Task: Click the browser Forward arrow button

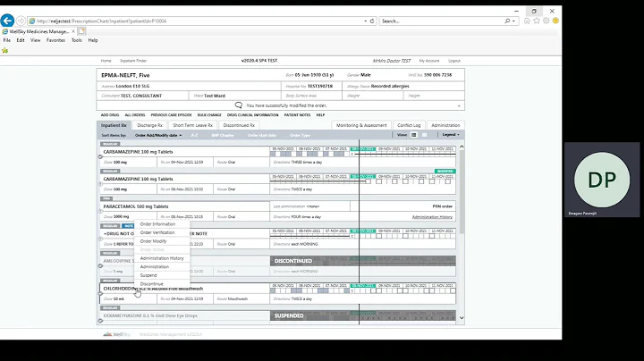Action: (21, 21)
